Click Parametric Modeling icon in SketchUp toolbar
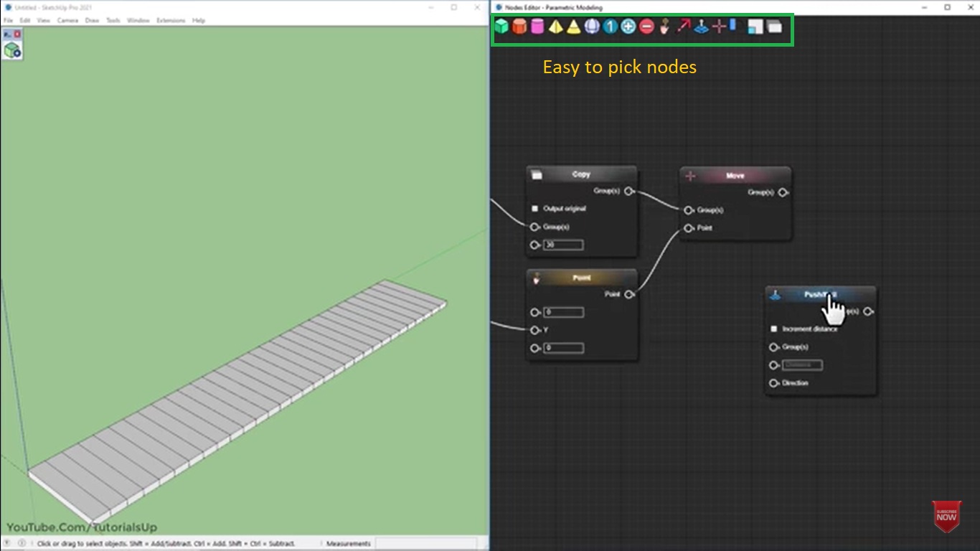The image size is (980, 551). pos(12,50)
